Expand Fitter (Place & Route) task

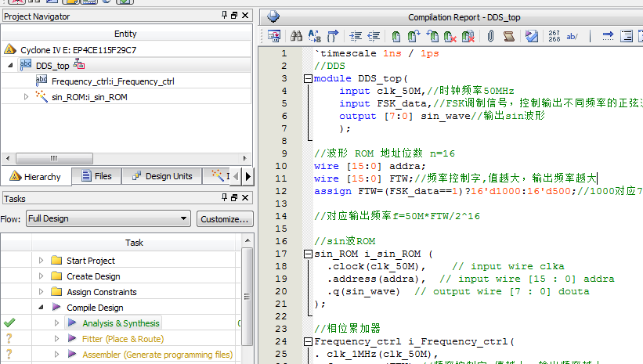[56, 339]
